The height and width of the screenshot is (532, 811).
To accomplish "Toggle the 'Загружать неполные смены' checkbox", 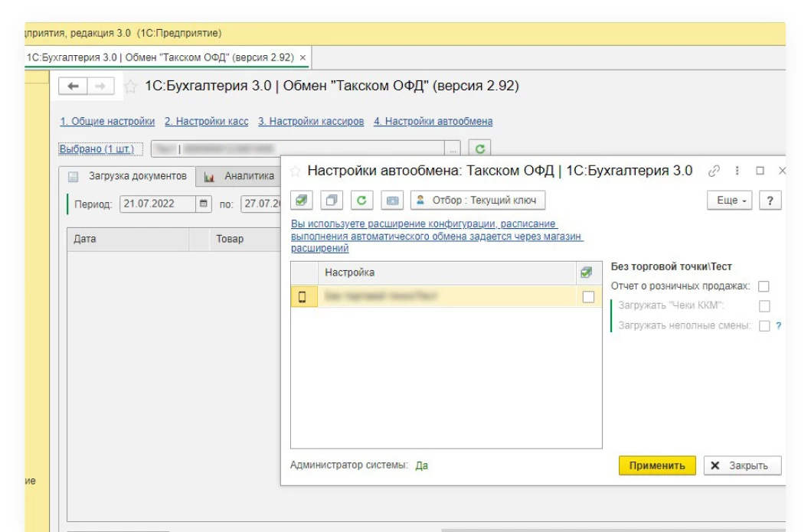I will [764, 326].
